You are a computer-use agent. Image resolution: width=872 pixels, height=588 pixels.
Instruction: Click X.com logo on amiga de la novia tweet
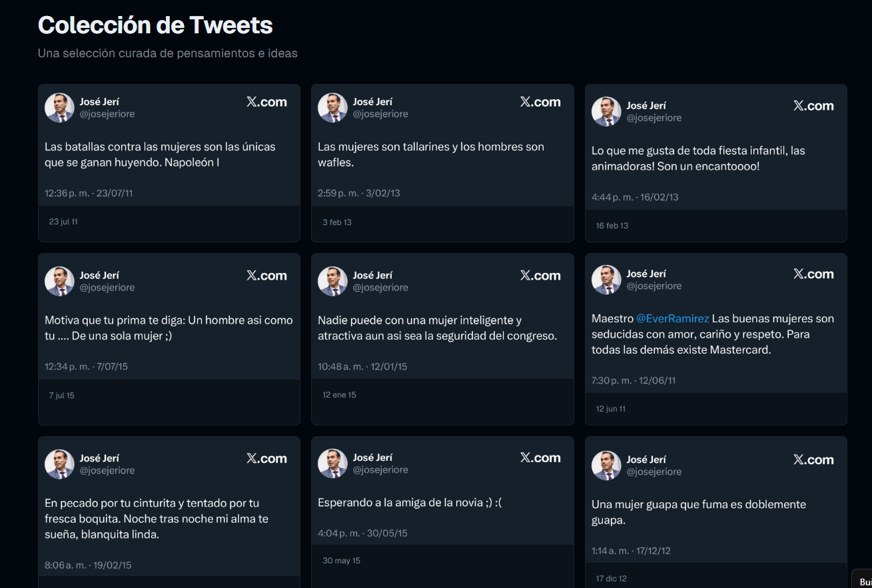(x=540, y=458)
